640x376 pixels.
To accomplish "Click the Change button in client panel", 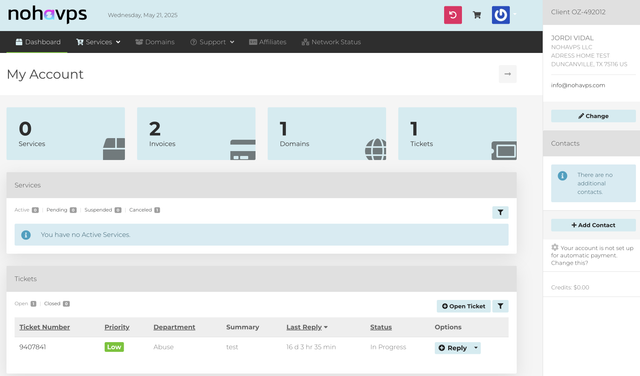I will pos(593,116).
